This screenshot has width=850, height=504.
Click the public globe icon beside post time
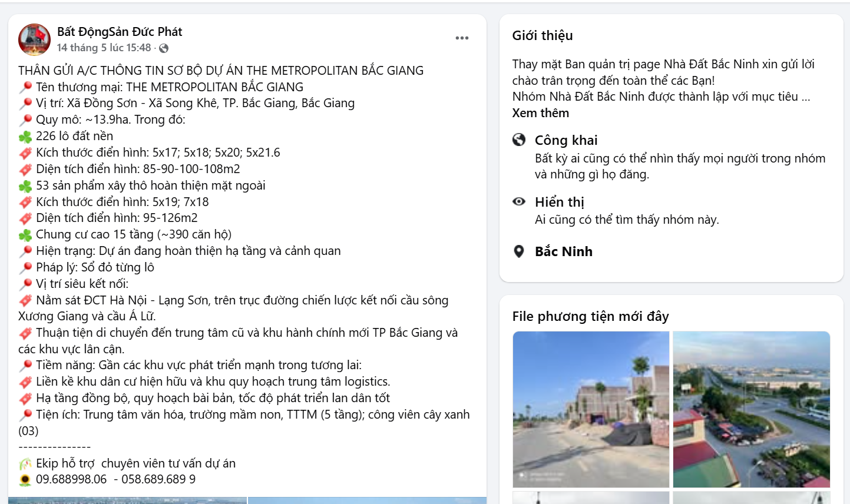(164, 48)
